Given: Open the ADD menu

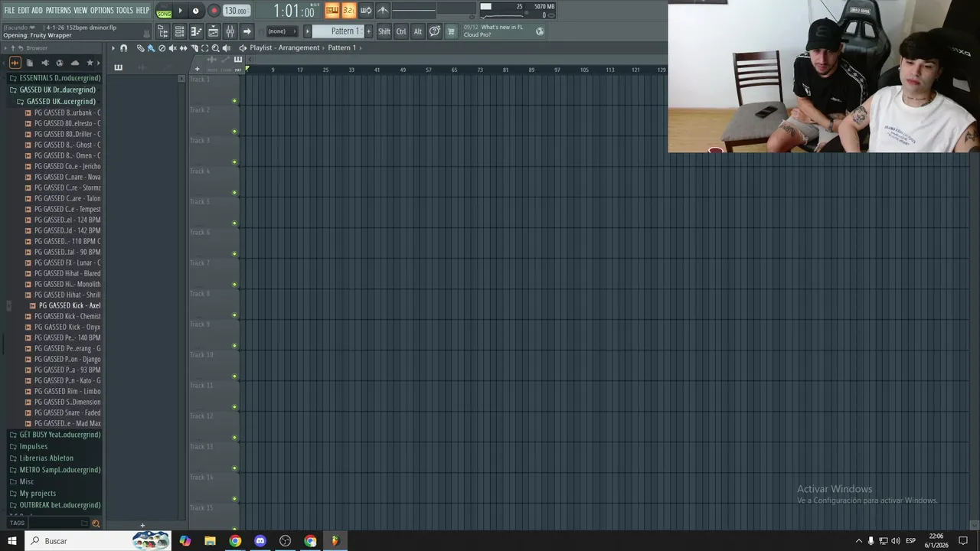Looking at the screenshot, I should pyautogui.click(x=38, y=11).
